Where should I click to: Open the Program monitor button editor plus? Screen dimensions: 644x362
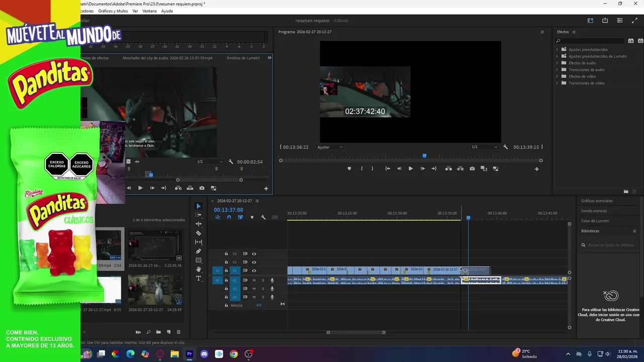537,169
